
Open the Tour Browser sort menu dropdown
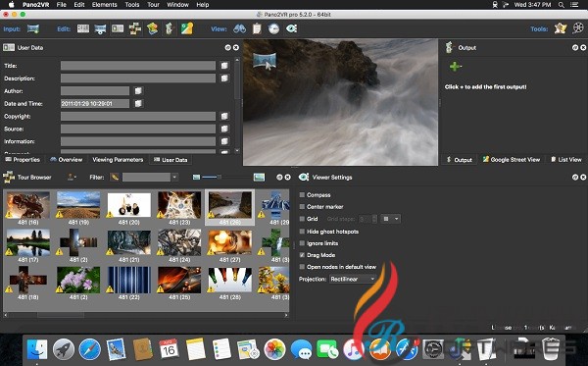(72, 178)
